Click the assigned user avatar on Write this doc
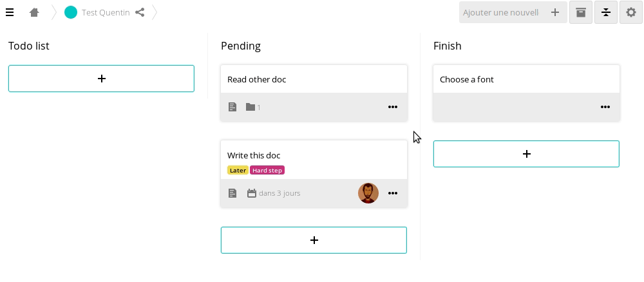This screenshot has width=644, height=282. (368, 193)
